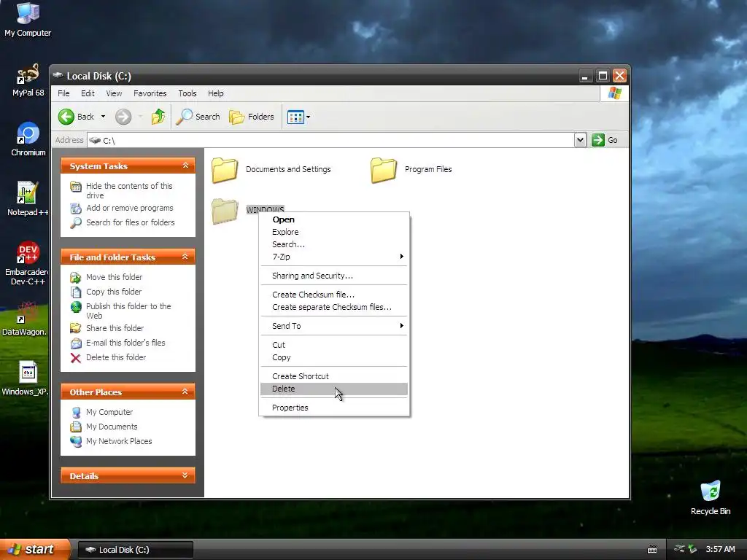Choose Create Checksum file...
747x560 pixels.
[x=334, y=295]
